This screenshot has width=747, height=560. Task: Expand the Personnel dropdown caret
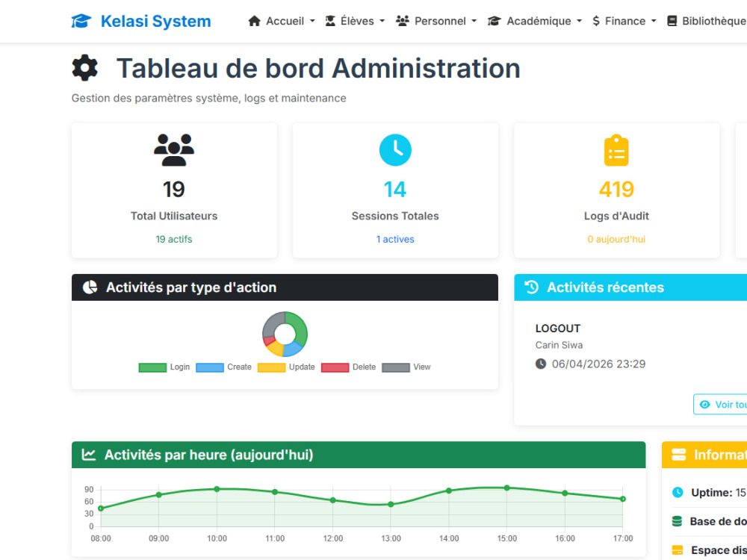click(474, 21)
